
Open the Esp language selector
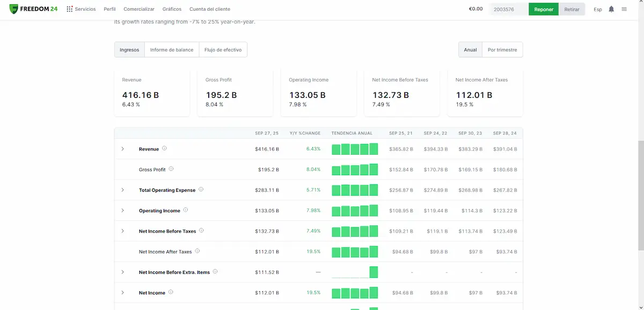[x=598, y=9]
